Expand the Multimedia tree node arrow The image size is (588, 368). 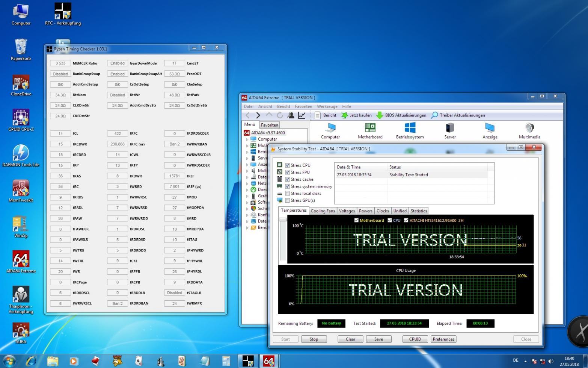tap(247, 171)
